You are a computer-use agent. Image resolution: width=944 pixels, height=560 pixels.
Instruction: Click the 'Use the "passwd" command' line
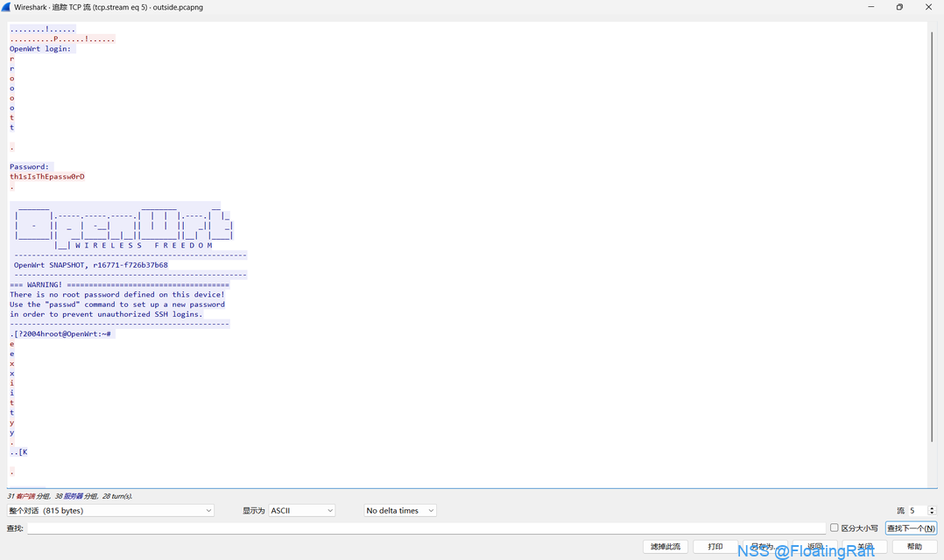coord(116,304)
